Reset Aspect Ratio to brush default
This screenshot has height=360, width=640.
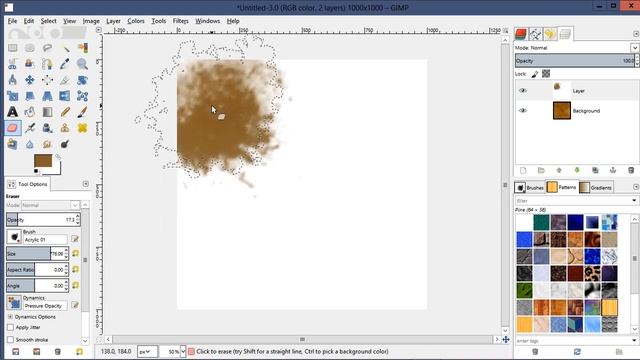[76, 269]
